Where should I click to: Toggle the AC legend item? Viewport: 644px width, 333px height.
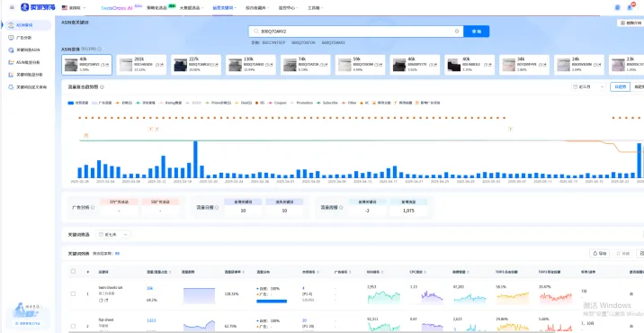(364, 103)
